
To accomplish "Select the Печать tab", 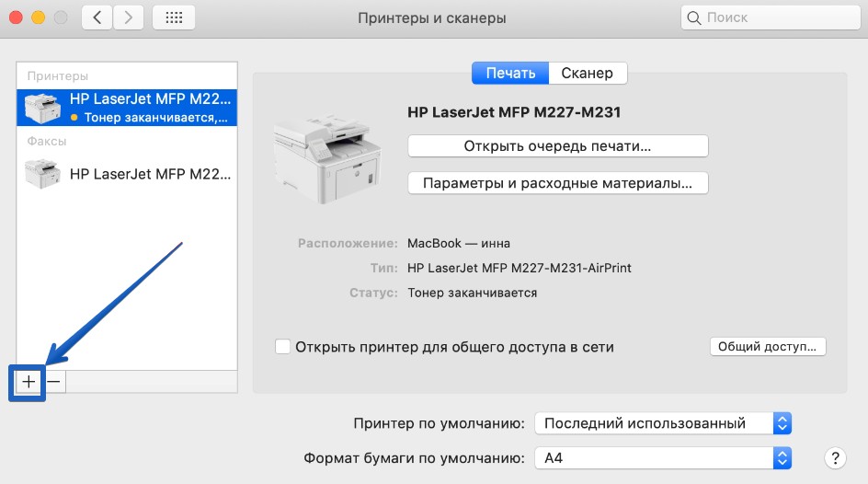I will coord(510,74).
